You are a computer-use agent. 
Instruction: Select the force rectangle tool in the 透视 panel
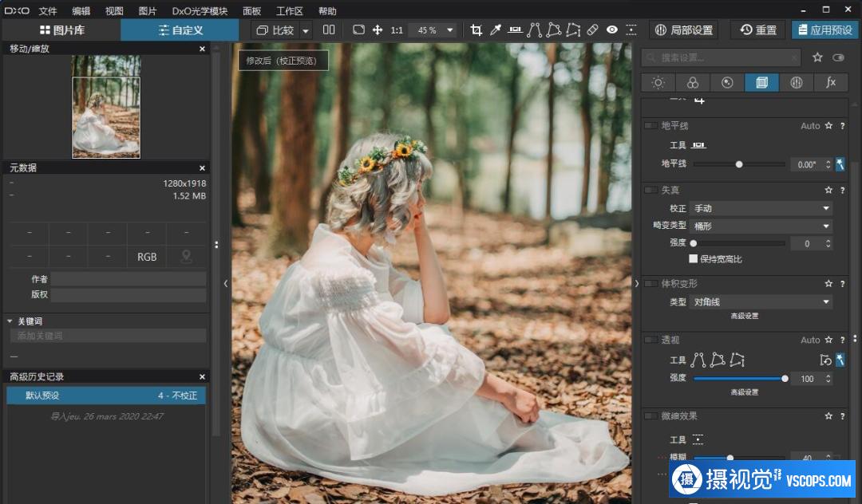pos(718,360)
